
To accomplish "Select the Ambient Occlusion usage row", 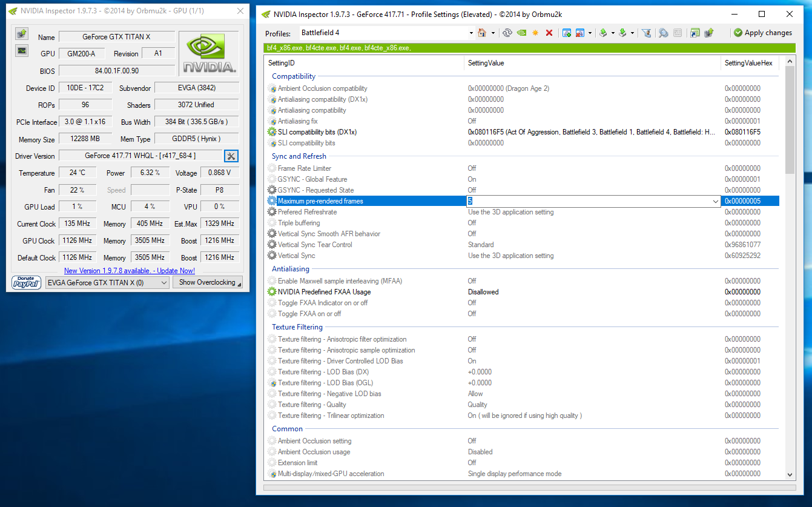I will 523,452.
